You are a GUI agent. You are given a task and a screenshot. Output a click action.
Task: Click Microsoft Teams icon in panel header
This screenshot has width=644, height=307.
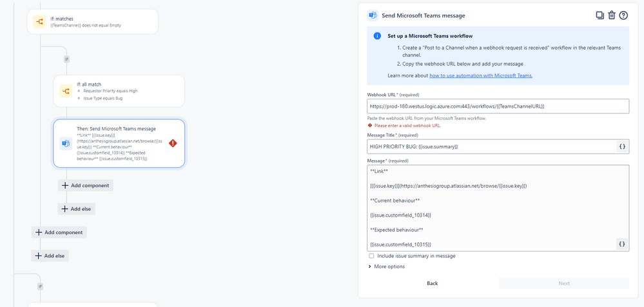373,15
